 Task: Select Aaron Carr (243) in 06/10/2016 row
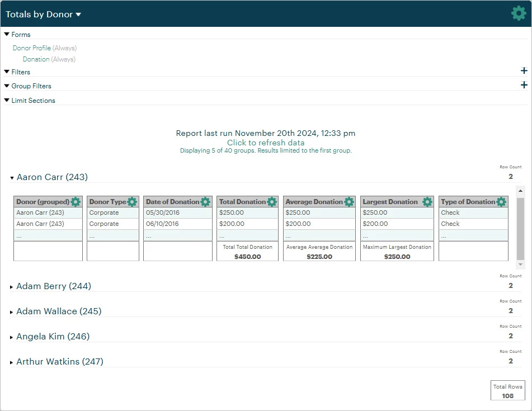coord(48,224)
